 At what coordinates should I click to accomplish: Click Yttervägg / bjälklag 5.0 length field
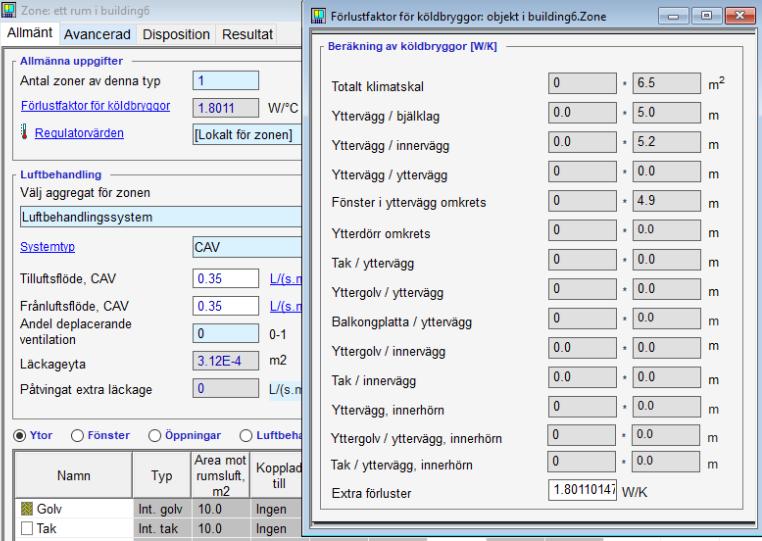[666, 112]
